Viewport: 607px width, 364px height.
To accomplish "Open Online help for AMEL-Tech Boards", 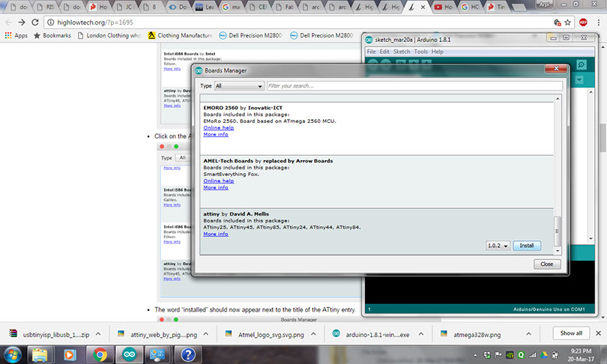I will point(219,181).
